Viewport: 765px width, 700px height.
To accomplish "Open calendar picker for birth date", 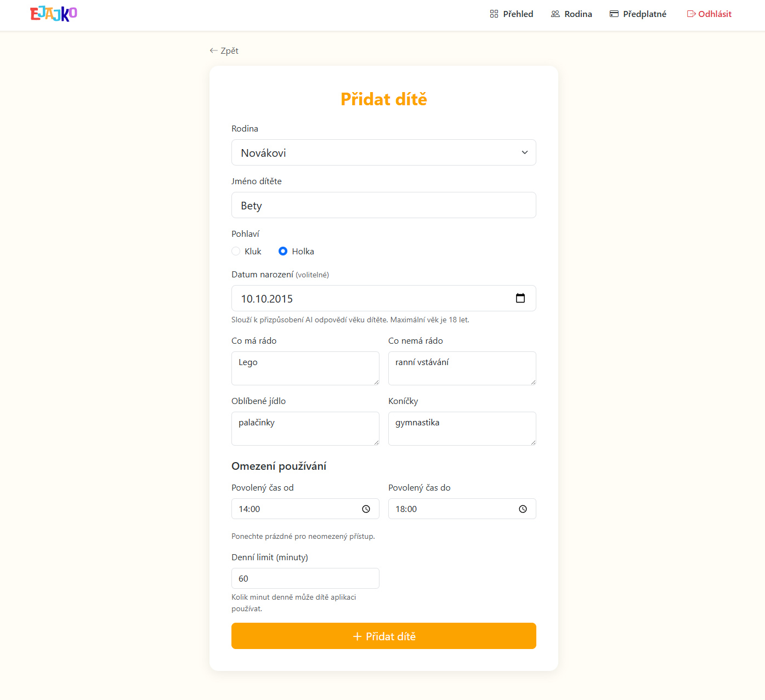I will [520, 298].
